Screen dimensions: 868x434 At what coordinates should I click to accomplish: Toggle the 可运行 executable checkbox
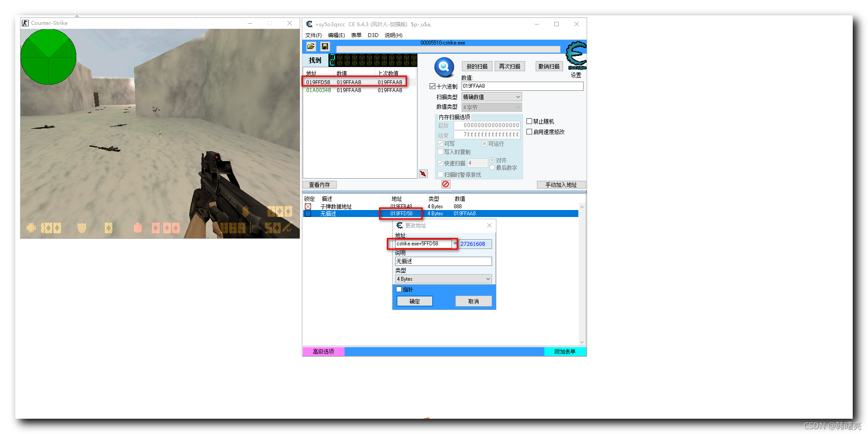[x=484, y=144]
